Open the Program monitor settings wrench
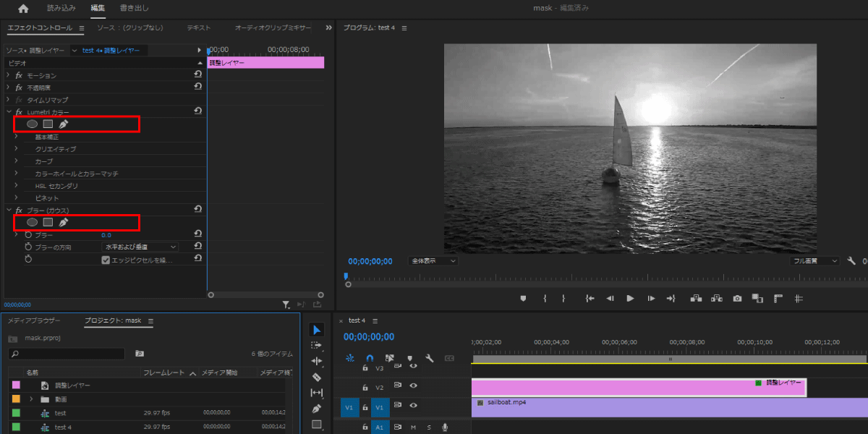This screenshot has width=868, height=434. (851, 261)
